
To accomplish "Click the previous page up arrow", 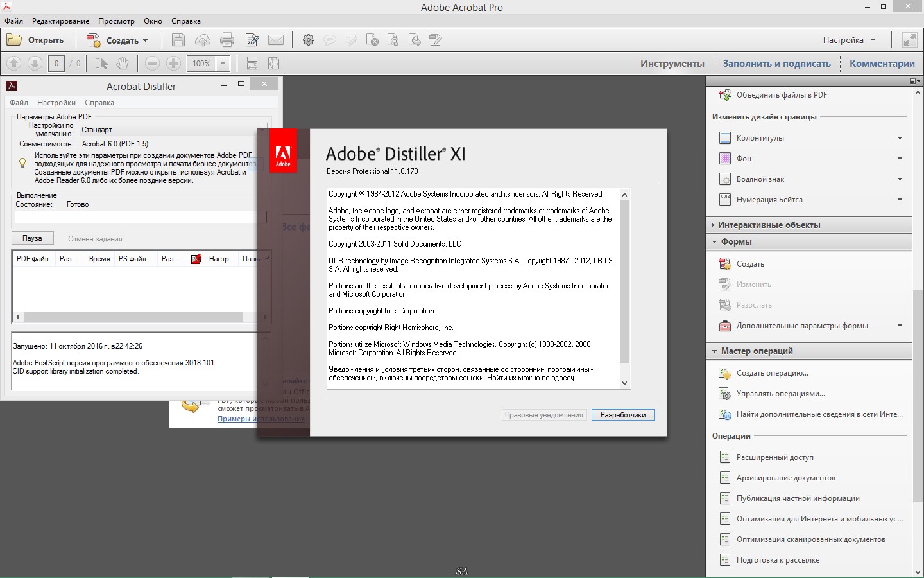I will (x=13, y=63).
